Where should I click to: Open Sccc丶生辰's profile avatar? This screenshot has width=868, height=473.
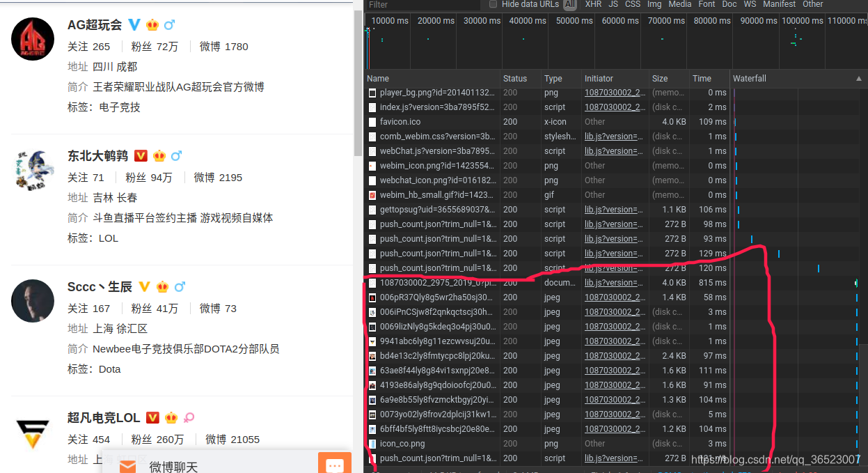(x=33, y=301)
